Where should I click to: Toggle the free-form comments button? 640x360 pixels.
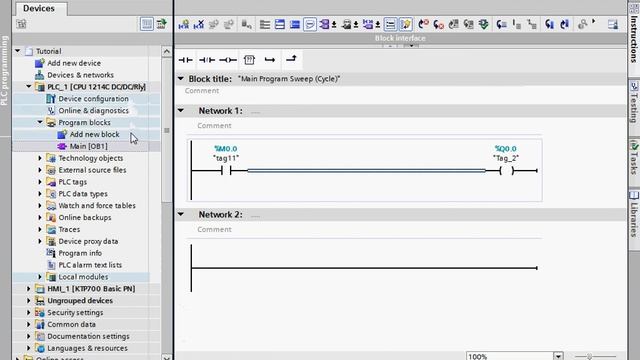[x=310, y=24]
